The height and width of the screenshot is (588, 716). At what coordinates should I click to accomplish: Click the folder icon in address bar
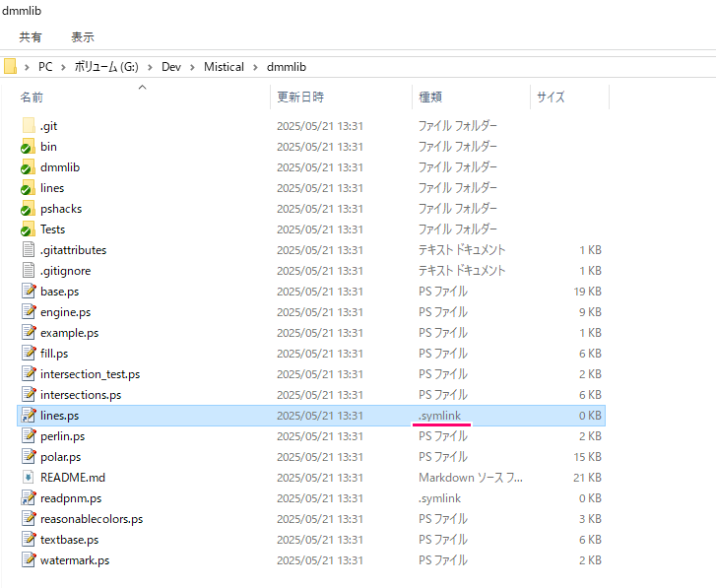coord(10,67)
